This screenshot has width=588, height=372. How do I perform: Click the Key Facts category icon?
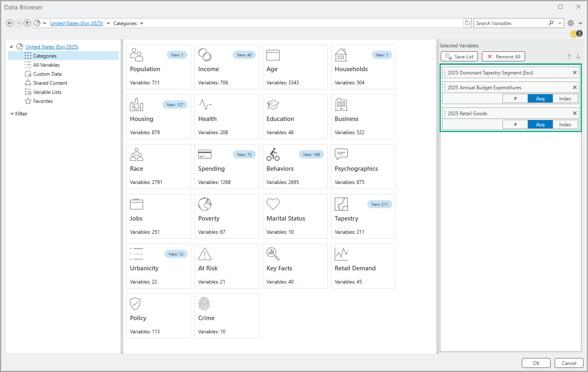pyautogui.click(x=273, y=254)
